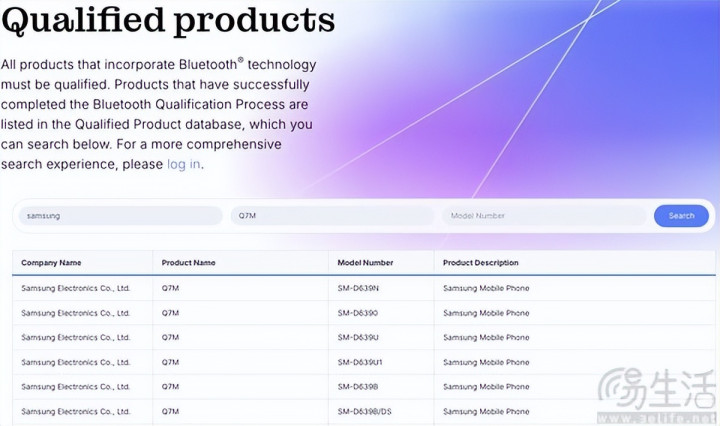Click the Product Description column header

pyautogui.click(x=481, y=263)
